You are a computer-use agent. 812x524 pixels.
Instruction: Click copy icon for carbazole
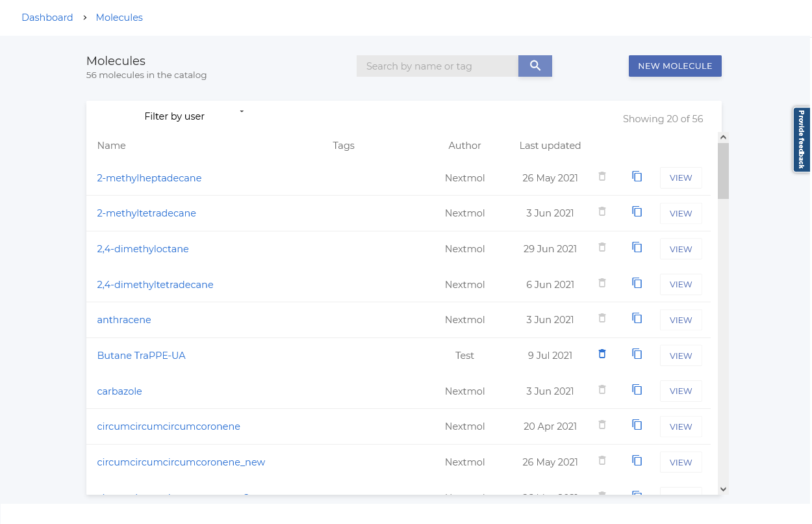coord(637,389)
